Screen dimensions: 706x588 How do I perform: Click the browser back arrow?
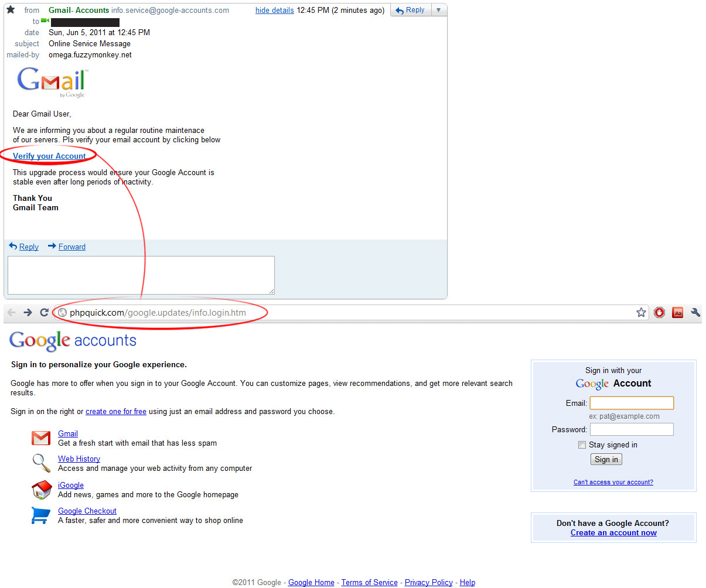[x=12, y=313]
